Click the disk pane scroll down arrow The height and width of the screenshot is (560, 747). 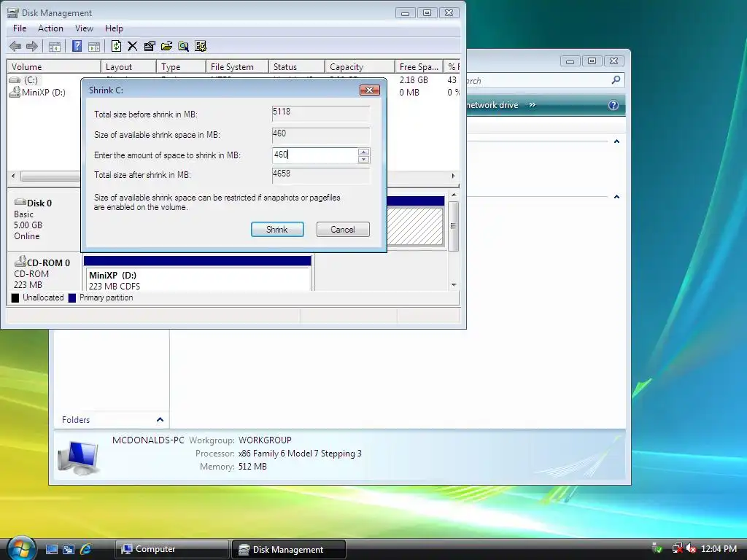point(454,285)
